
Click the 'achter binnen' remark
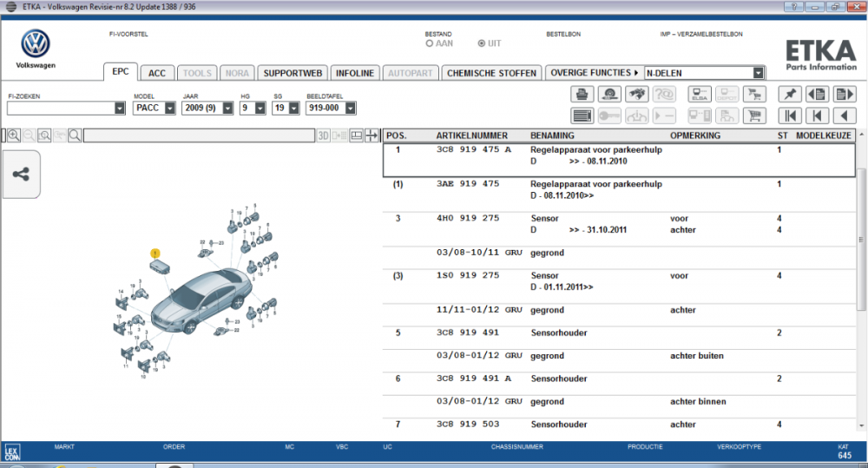pos(698,401)
